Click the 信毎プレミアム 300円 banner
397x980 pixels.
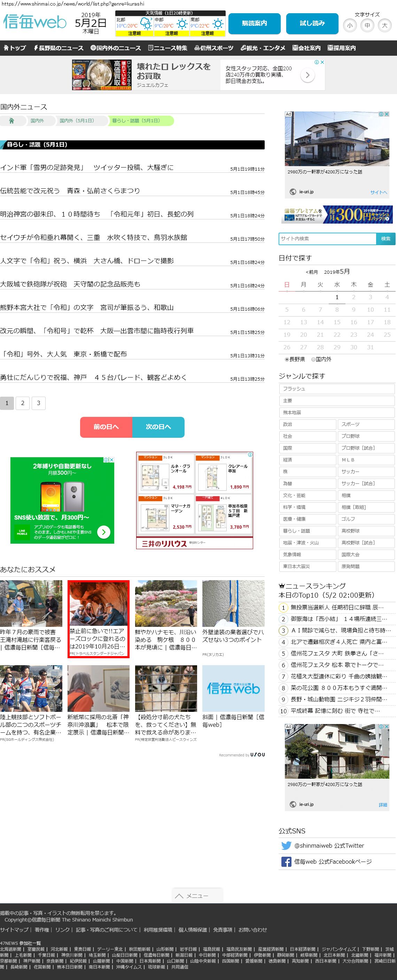click(337, 215)
